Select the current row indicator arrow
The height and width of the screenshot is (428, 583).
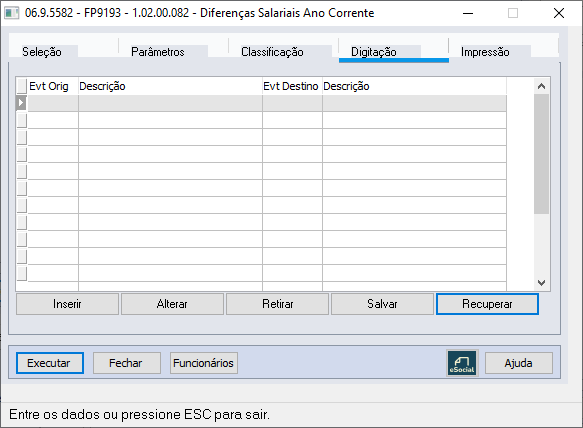[x=21, y=103]
